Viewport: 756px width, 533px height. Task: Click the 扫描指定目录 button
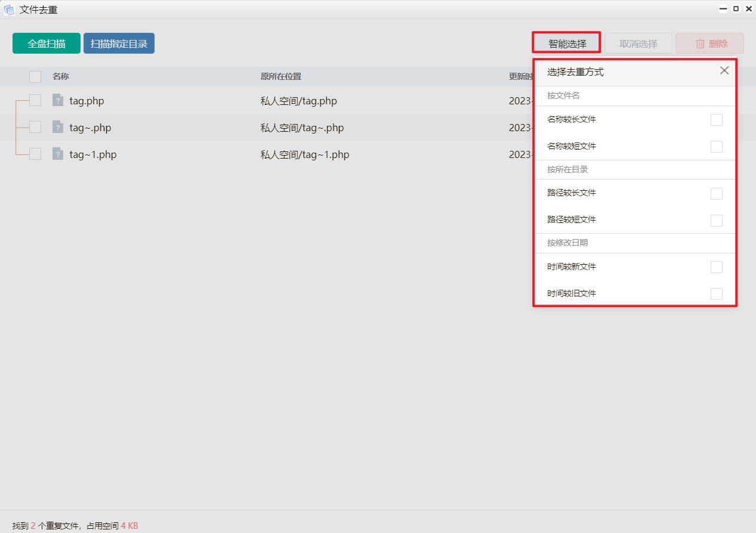click(x=119, y=44)
